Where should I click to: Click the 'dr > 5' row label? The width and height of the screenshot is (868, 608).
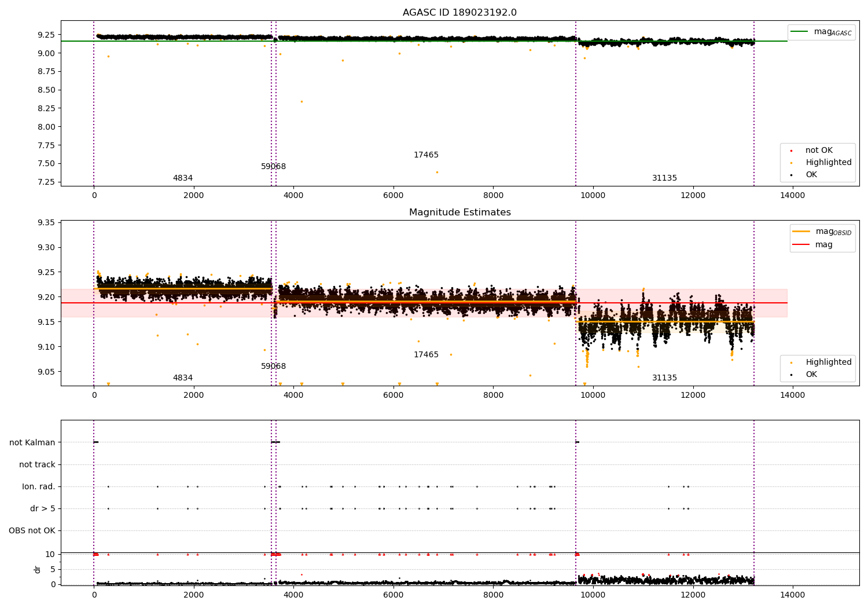click(43, 509)
